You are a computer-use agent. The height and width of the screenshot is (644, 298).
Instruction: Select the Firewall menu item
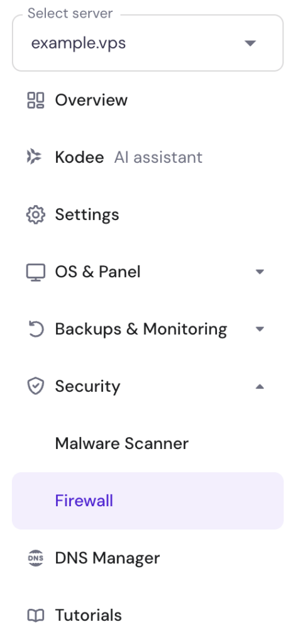pos(148,501)
